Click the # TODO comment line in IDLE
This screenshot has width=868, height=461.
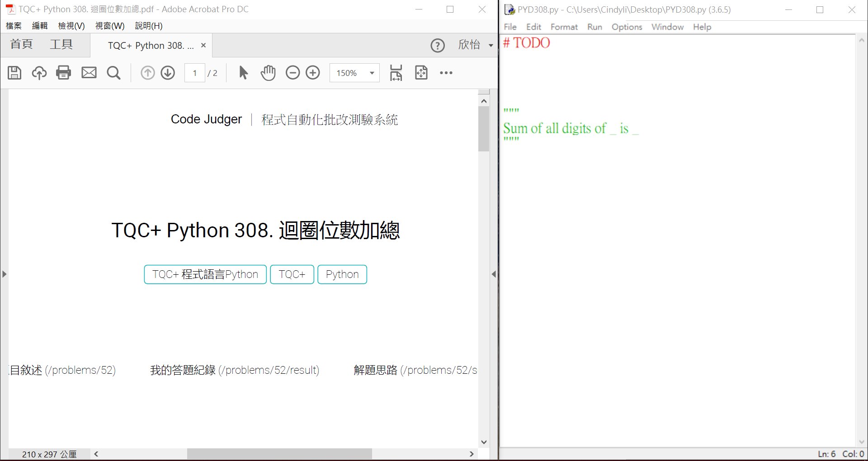pos(526,43)
